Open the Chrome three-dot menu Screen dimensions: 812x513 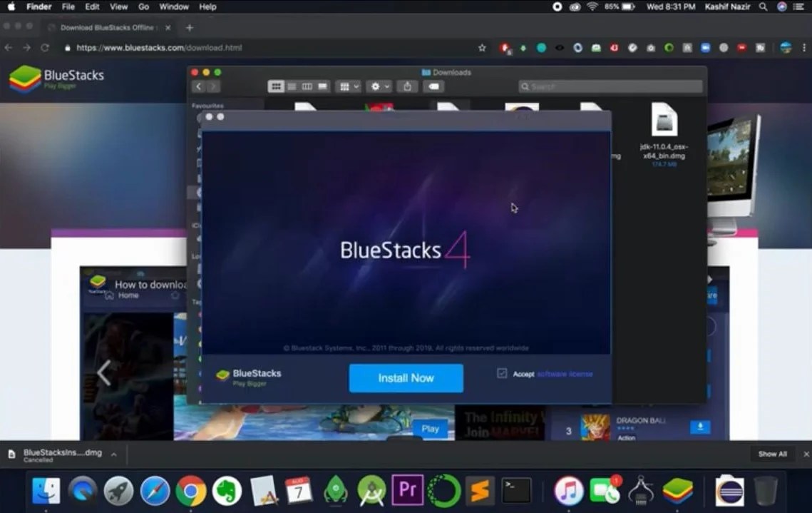[803, 48]
